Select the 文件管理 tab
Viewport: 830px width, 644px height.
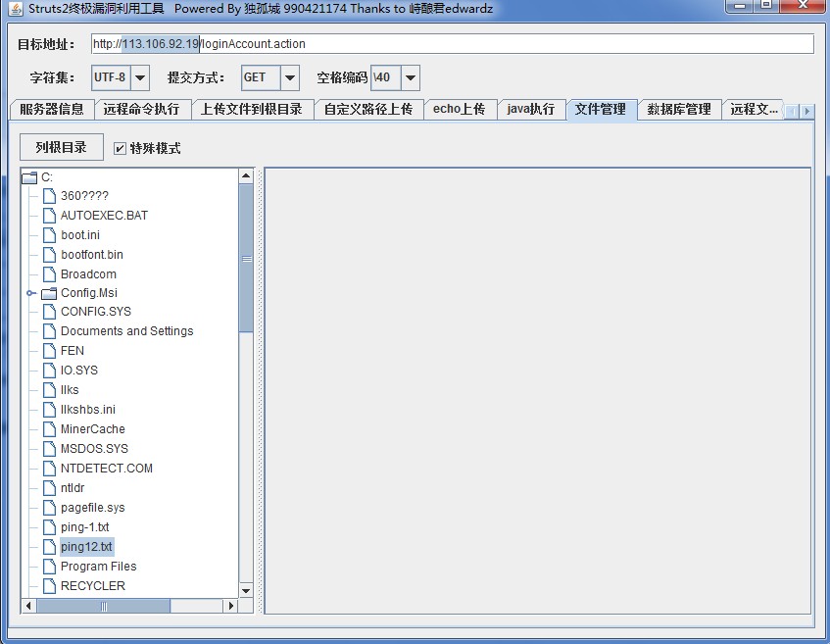(x=601, y=109)
